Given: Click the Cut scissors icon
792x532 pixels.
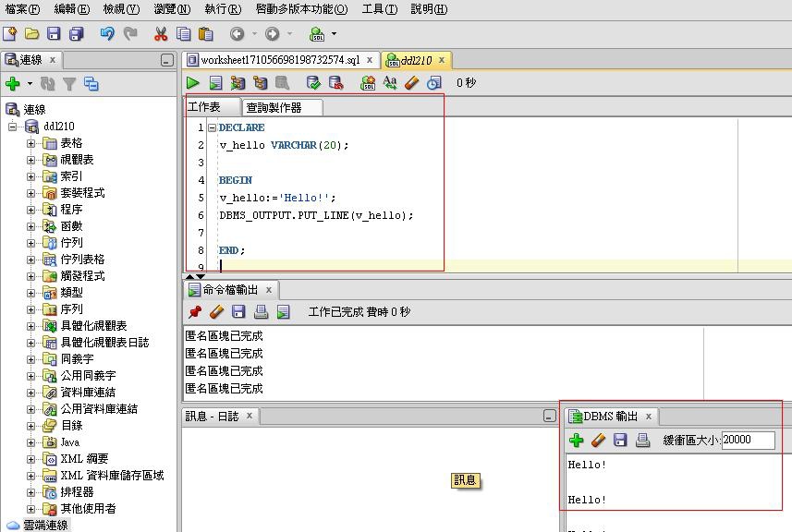Looking at the screenshot, I should coord(161,34).
